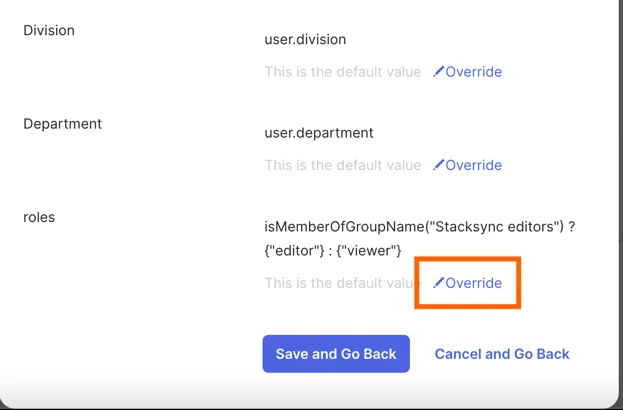This screenshot has height=410, width=623.
Task: Click the Division field label
Action: pos(49,30)
